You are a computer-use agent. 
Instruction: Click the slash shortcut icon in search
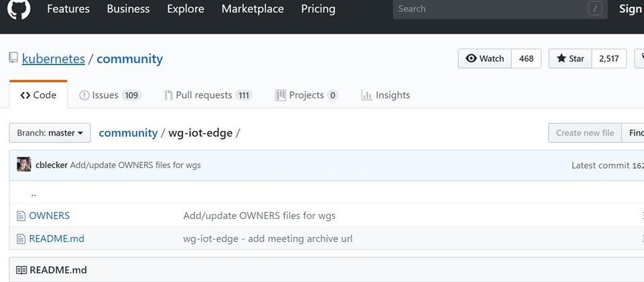[x=595, y=9]
